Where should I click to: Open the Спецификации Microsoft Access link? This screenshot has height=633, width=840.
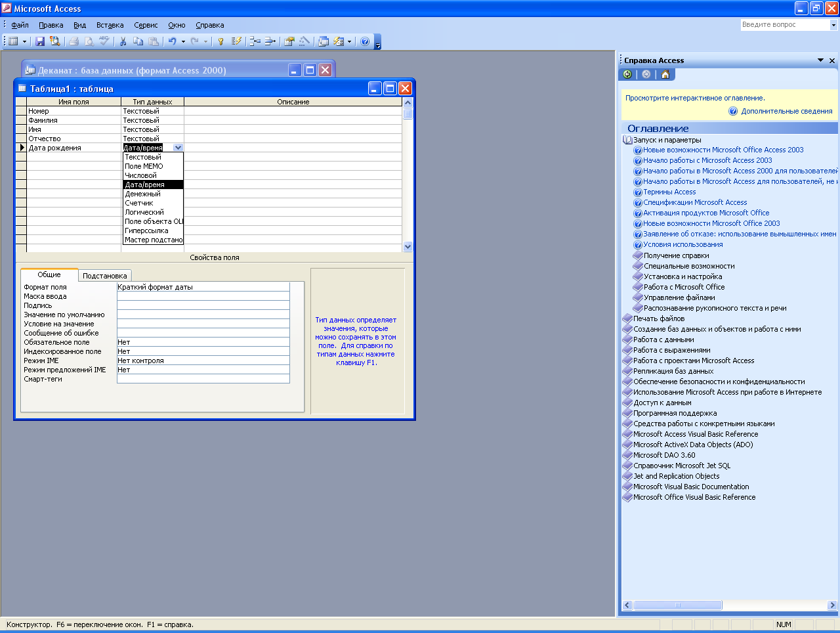pyautogui.click(x=695, y=202)
